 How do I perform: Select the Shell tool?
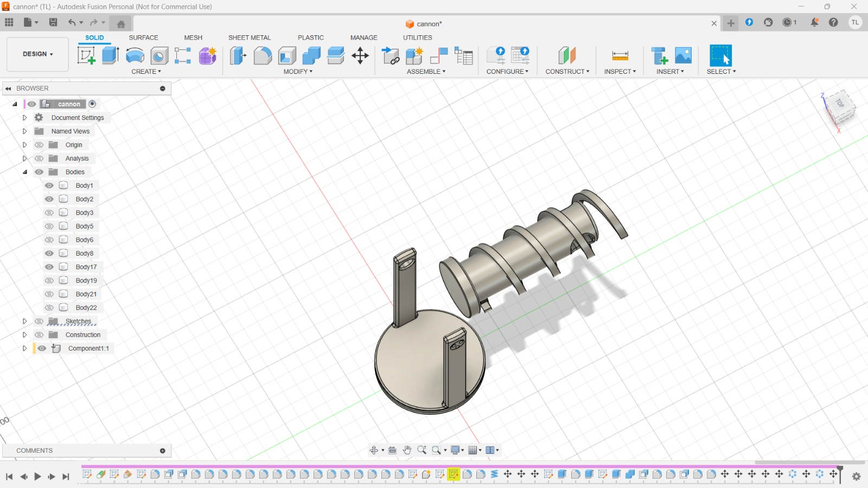click(287, 55)
